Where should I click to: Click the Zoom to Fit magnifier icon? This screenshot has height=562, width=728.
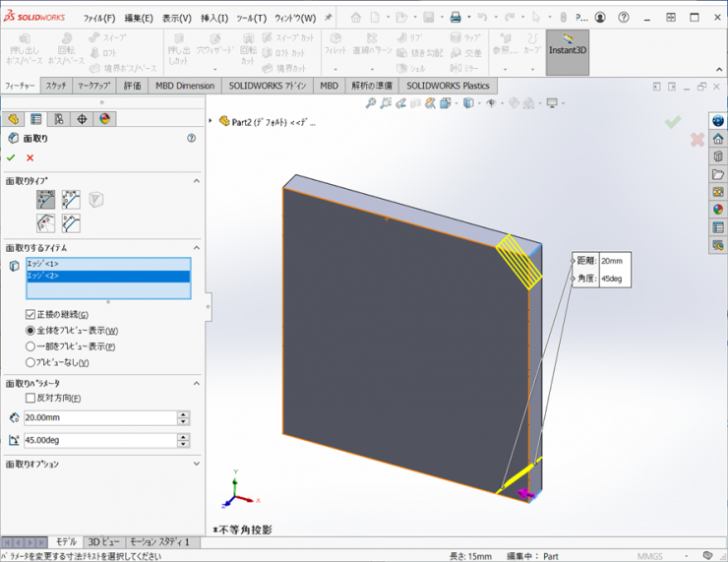(372, 103)
